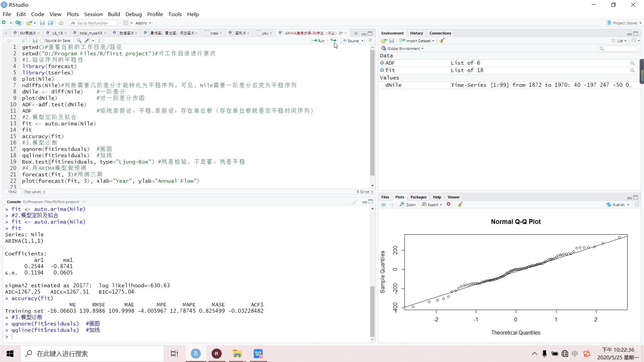Enable List view in Environment panel
Image resolution: width=644 pixels, height=362 pixels.
[x=620, y=41]
